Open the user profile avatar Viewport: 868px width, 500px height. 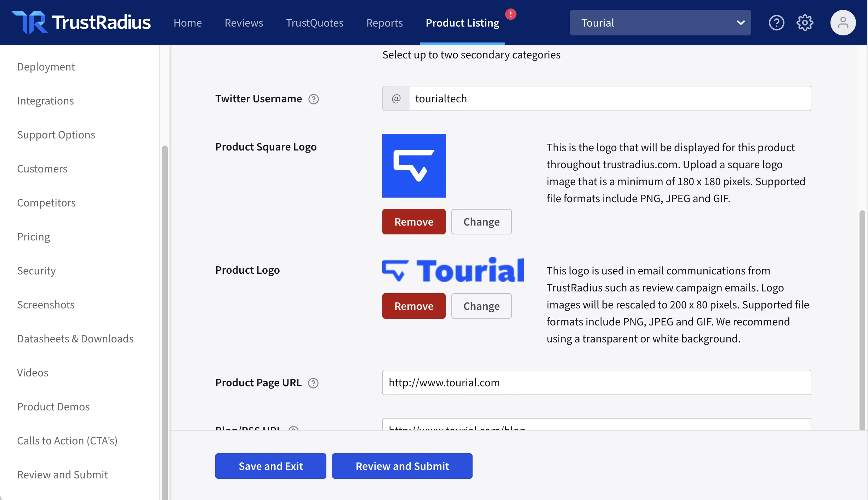843,23
